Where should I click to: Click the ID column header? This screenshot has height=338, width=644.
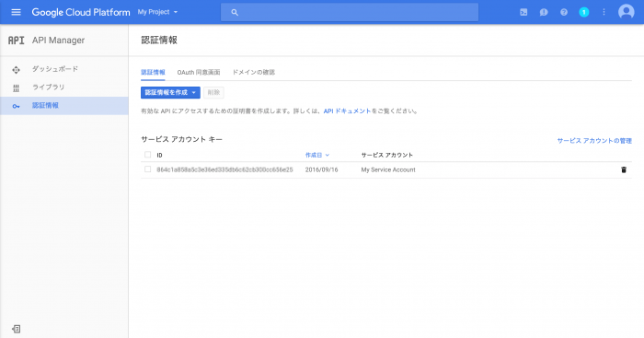[x=159, y=155]
